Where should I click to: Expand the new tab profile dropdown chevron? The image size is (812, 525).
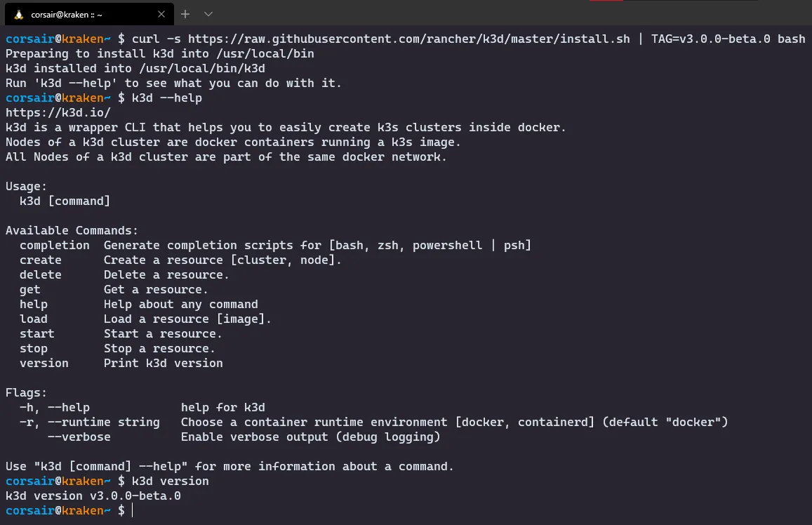208,14
